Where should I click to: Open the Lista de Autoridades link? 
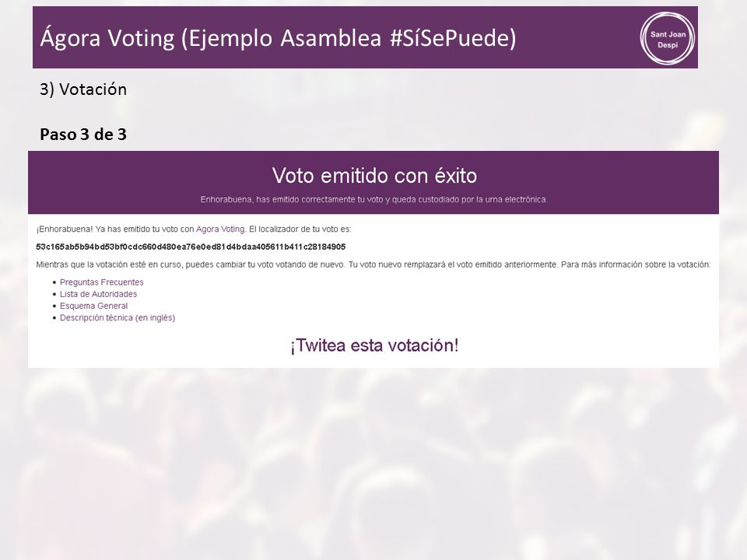click(98, 294)
